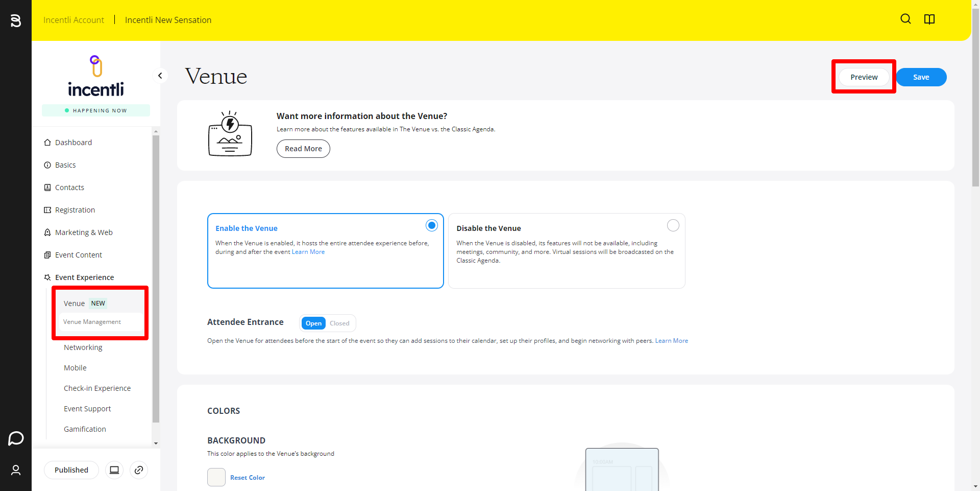Click the Bizzabo logo icon
The height and width of the screenshot is (491, 980).
pyautogui.click(x=16, y=20)
